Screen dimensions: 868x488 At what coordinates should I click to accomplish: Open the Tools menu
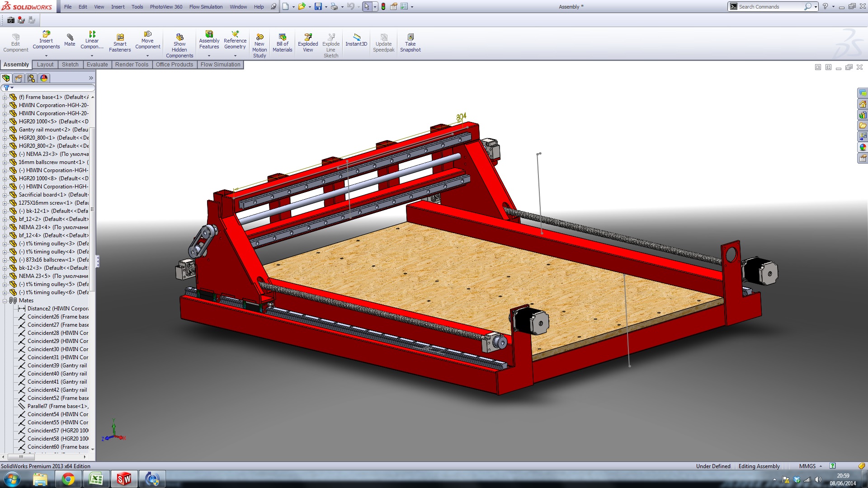(x=137, y=7)
